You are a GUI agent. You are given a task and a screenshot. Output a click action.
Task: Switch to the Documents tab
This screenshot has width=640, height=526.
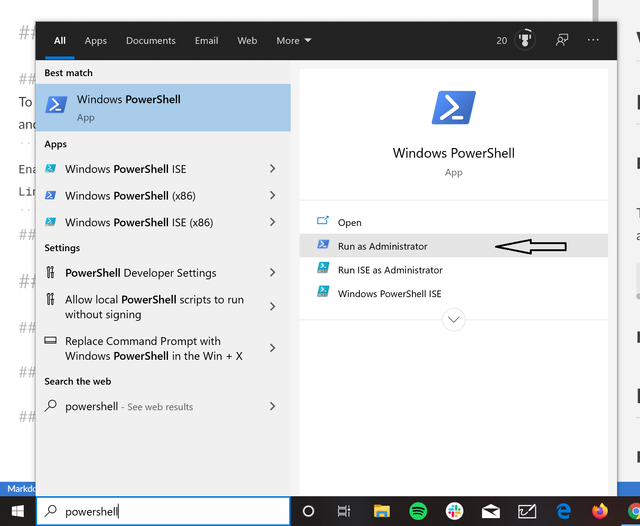click(151, 40)
